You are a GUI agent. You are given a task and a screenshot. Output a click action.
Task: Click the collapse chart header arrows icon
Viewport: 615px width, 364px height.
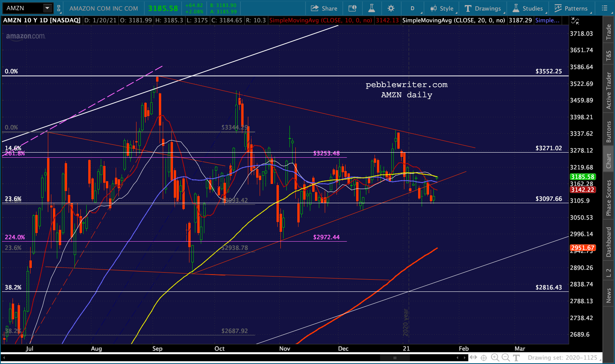575,20
